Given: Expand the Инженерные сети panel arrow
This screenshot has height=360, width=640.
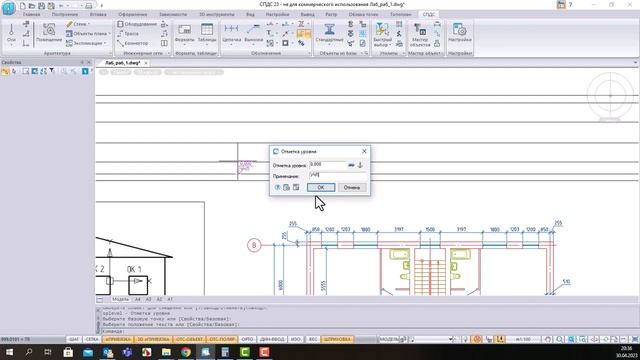Looking at the screenshot, I should click(x=169, y=53).
